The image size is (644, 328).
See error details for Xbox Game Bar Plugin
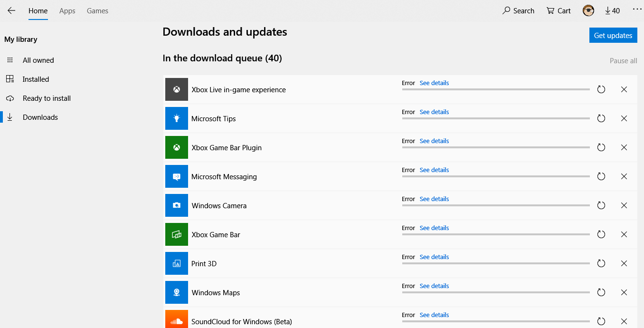tap(434, 141)
